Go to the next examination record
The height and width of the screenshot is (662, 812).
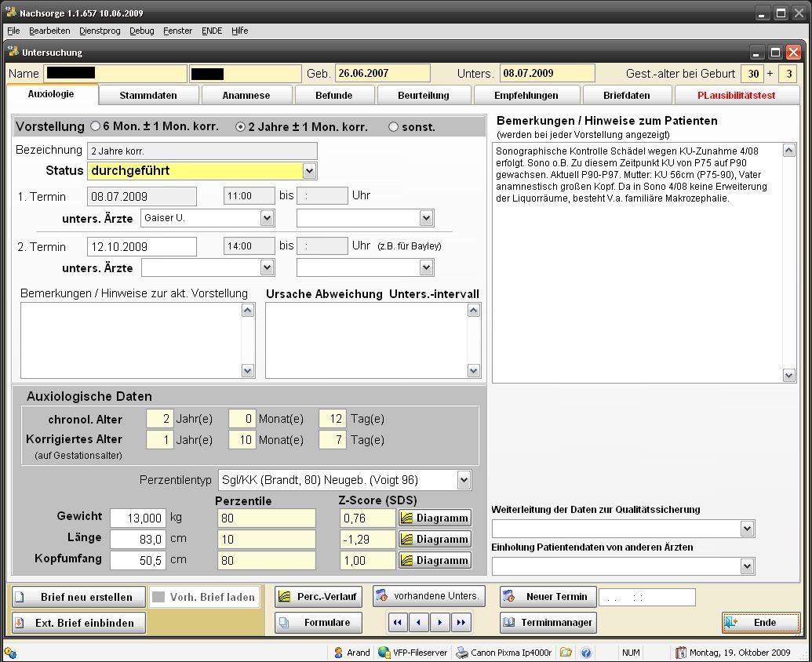pyautogui.click(x=439, y=623)
